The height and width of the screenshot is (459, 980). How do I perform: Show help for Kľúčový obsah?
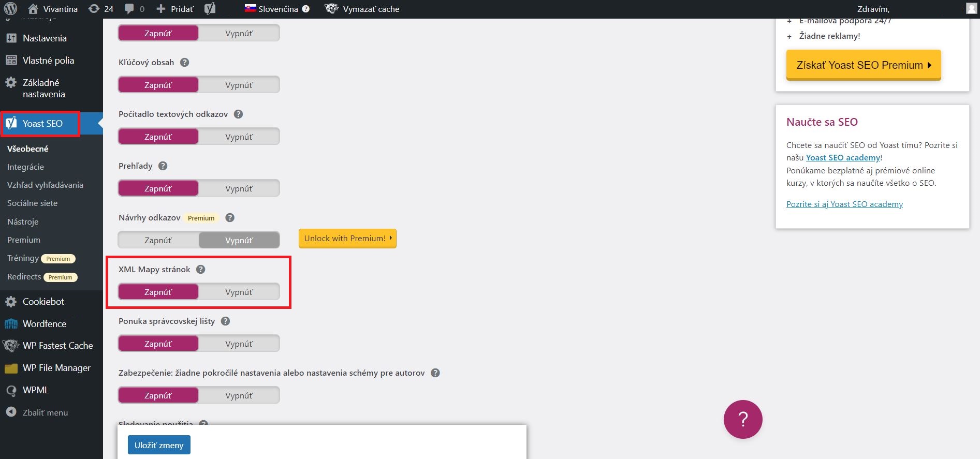[x=184, y=63]
